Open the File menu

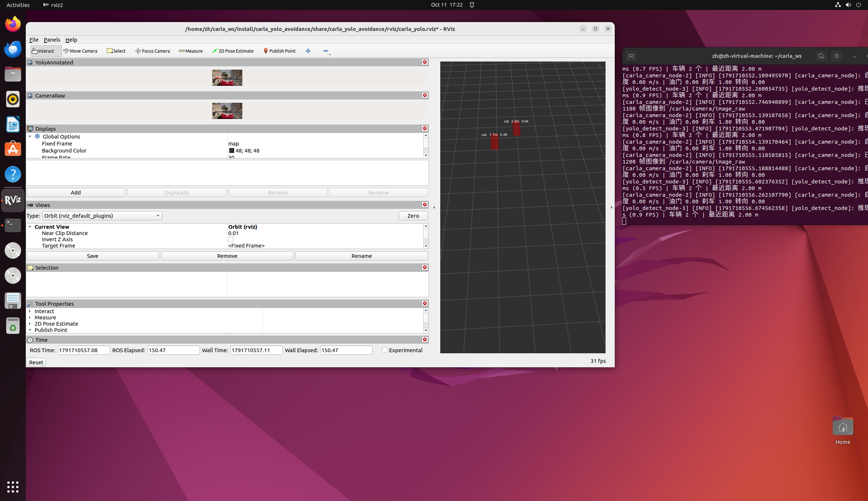[x=34, y=40]
